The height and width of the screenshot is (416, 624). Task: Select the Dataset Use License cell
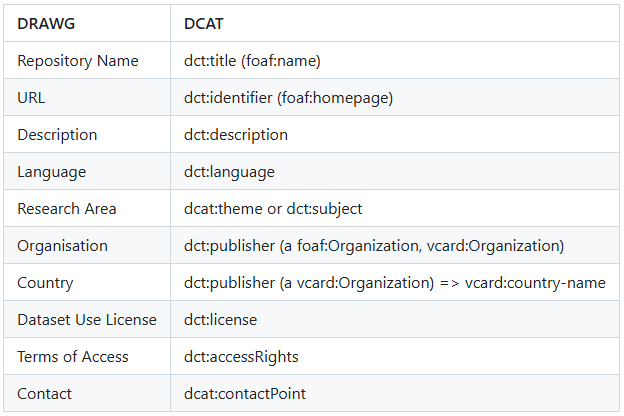[x=87, y=320]
